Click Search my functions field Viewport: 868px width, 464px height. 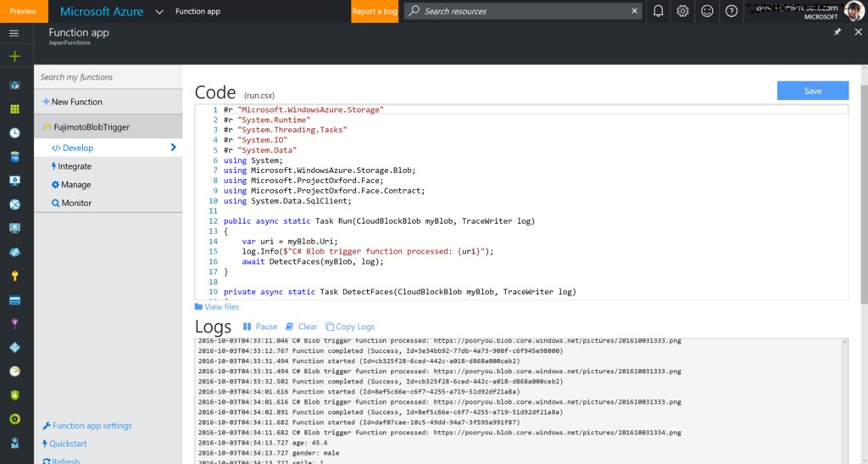(x=108, y=77)
